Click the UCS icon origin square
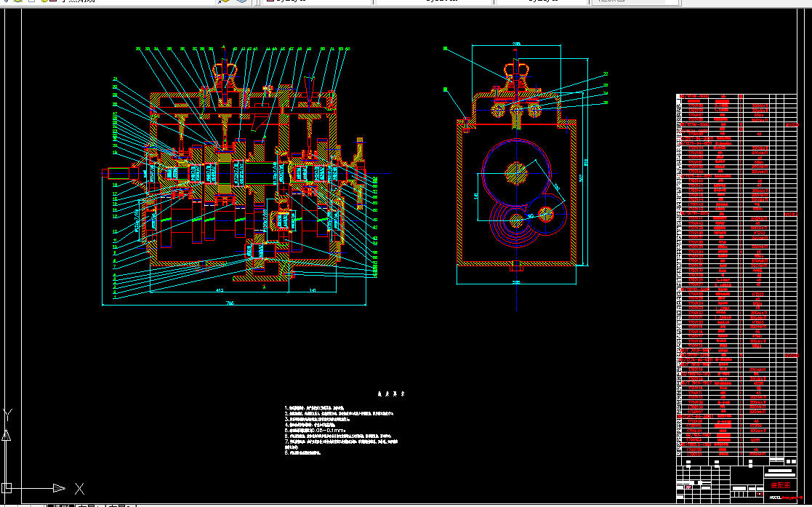This screenshot has height=507, width=812. 7,488
